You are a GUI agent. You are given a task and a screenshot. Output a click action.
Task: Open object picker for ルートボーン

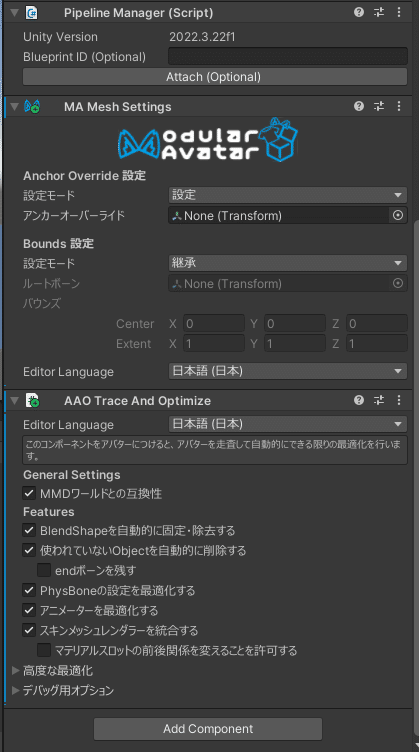[x=398, y=284]
